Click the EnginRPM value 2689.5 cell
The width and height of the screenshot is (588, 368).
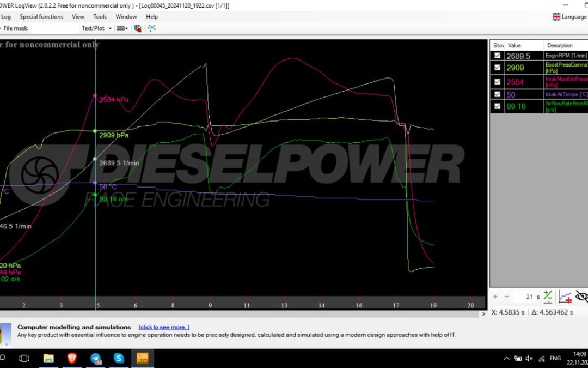tap(524, 56)
